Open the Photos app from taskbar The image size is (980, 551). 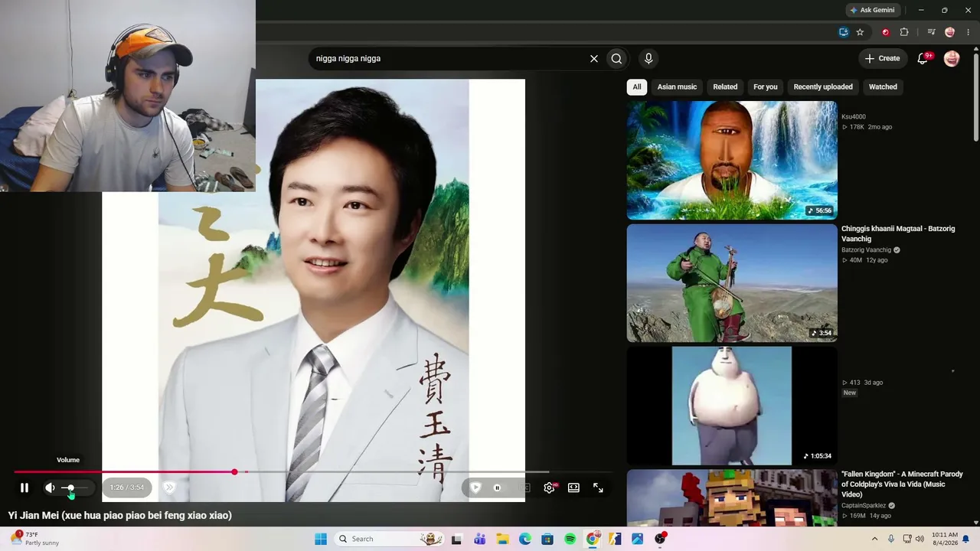pos(638,539)
